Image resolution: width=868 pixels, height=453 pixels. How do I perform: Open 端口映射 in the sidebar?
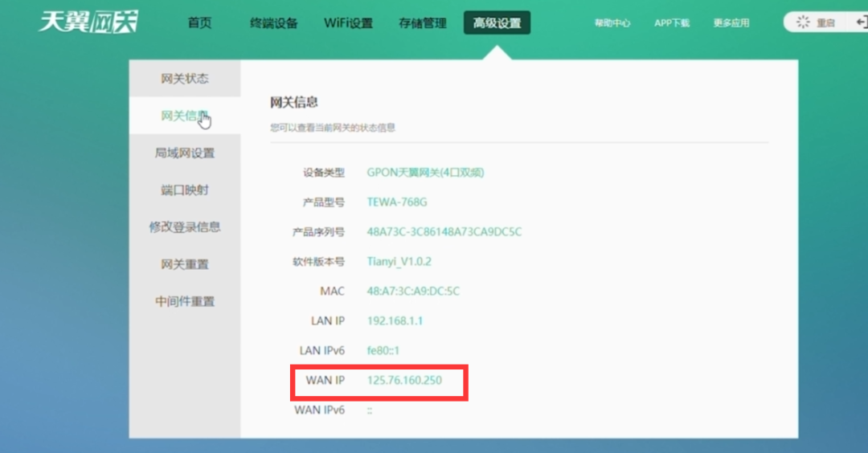(185, 190)
